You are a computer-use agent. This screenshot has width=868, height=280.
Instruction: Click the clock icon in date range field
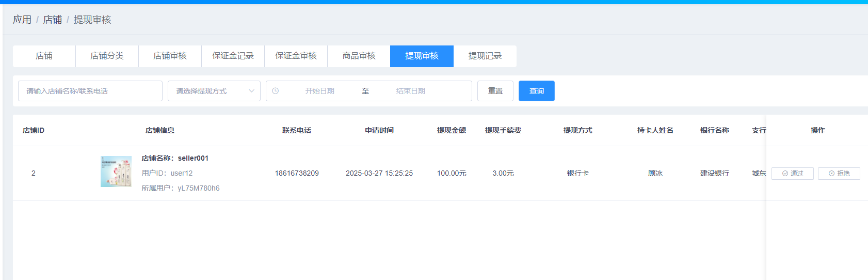click(x=276, y=91)
